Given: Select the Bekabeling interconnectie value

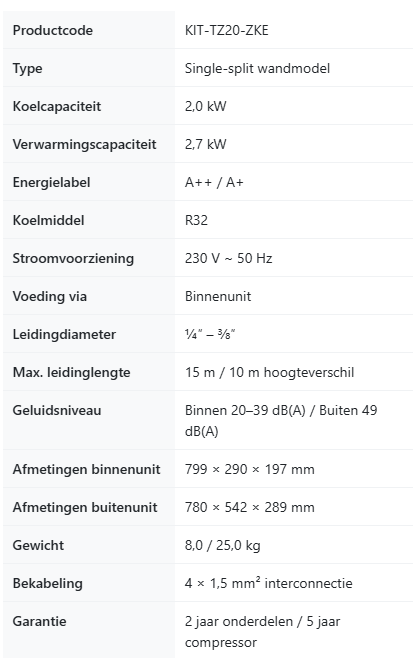Looking at the screenshot, I should (x=268, y=583).
